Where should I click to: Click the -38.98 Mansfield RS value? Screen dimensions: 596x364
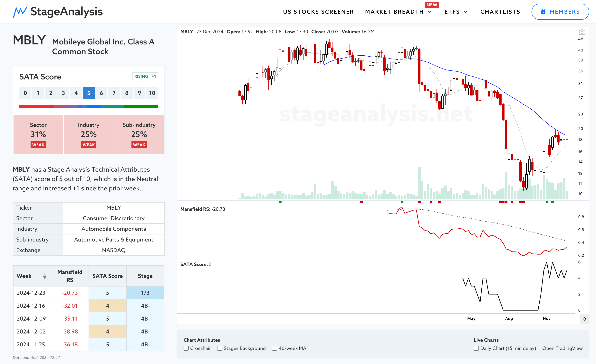coord(70,331)
